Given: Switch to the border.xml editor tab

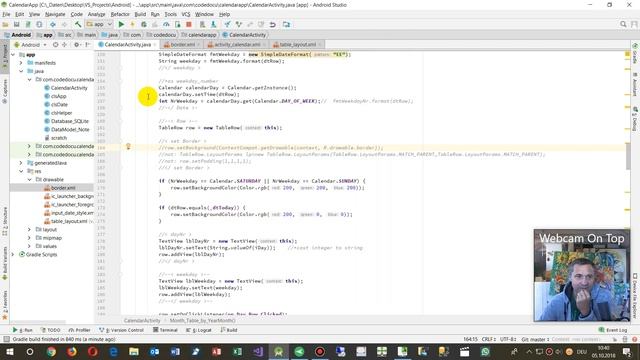Looking at the screenshot, I should point(182,44).
